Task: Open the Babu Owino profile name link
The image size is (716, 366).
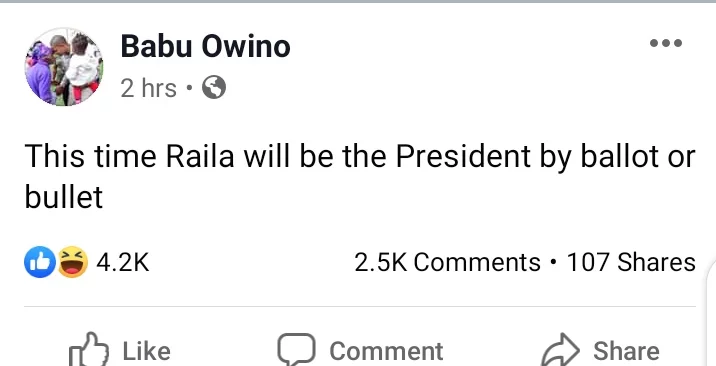Action: click(x=205, y=47)
